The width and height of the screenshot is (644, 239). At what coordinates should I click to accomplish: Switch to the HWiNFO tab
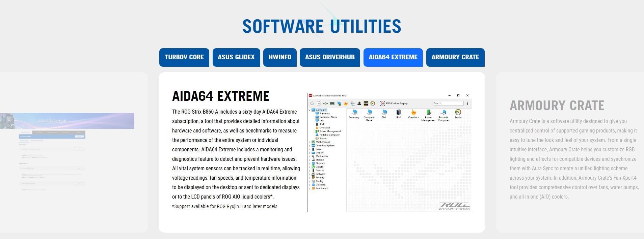280,57
